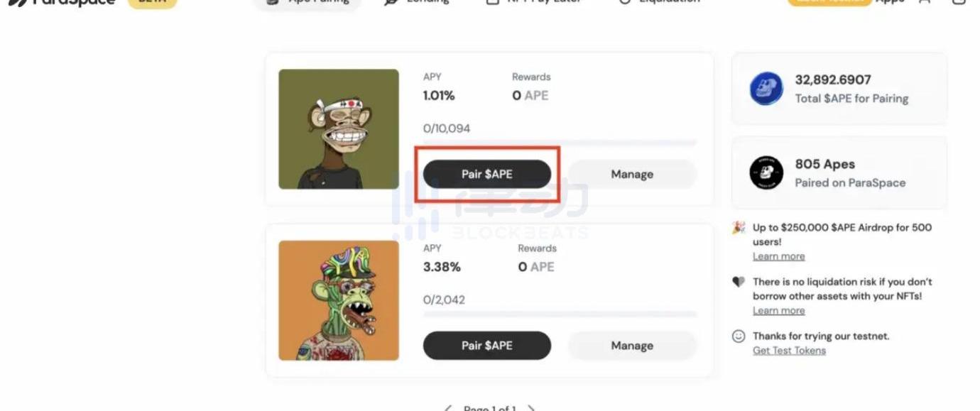Click the $APE token coin icon
Image resolution: width=980 pixels, height=411 pixels.
pos(766,89)
